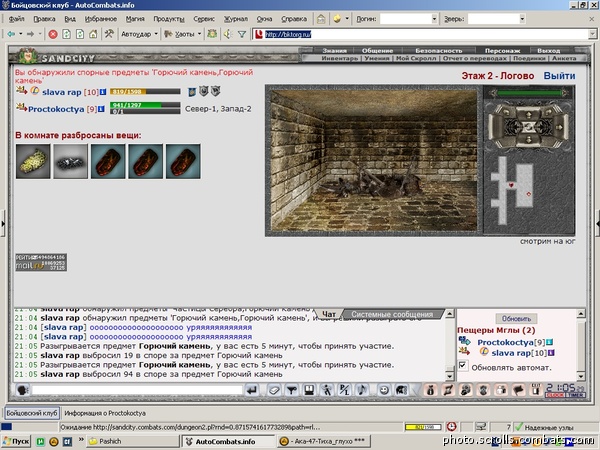Open the smiley emoticons icon

[x=384, y=390]
